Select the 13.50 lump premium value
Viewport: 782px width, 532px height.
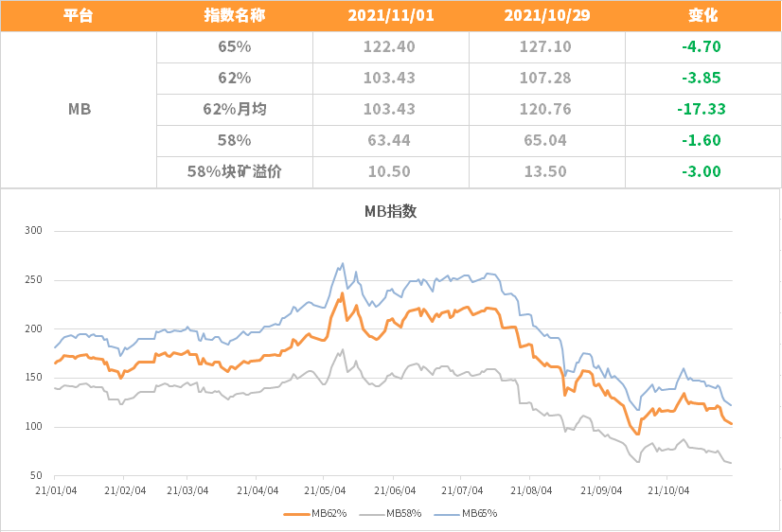coord(545,172)
